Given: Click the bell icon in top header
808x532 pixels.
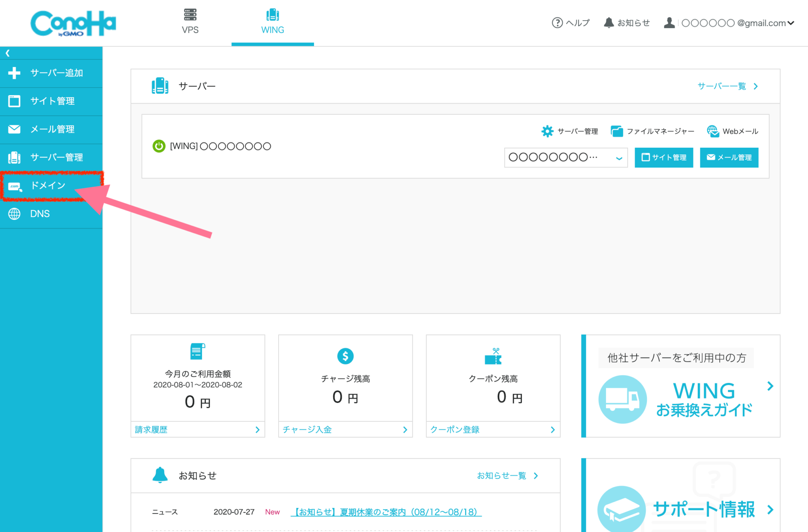Looking at the screenshot, I should (x=609, y=23).
